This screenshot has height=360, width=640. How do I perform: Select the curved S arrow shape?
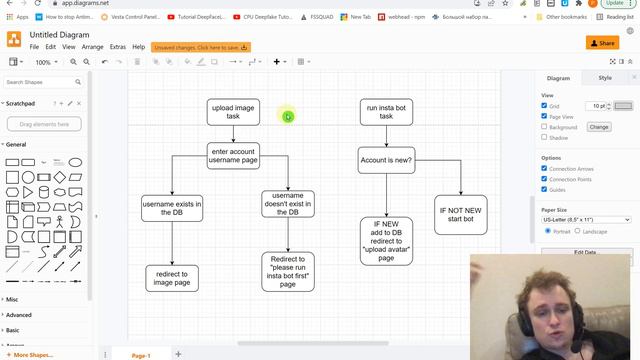tap(44, 251)
